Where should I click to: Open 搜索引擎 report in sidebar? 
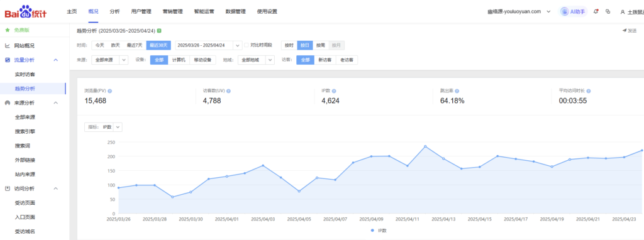(x=25, y=131)
